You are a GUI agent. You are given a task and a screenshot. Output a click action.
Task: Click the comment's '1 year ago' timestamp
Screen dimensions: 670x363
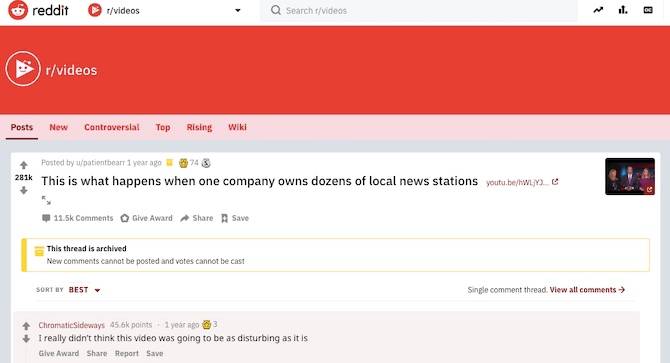click(182, 325)
